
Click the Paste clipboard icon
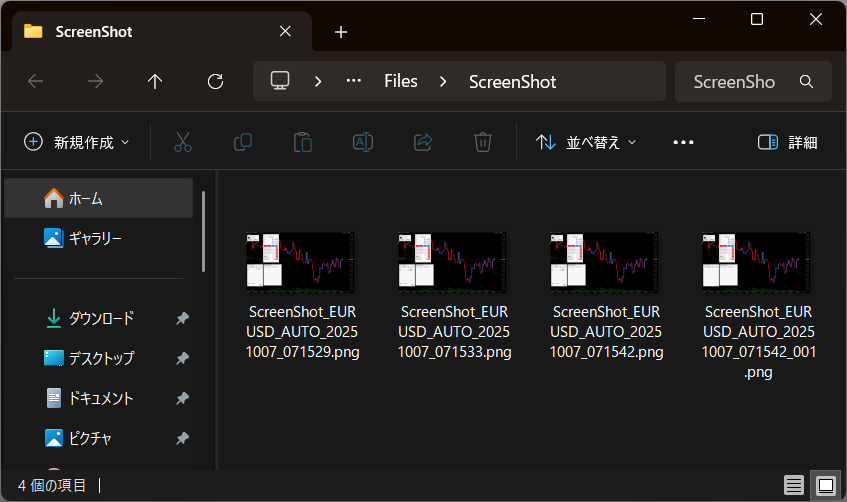pos(302,142)
